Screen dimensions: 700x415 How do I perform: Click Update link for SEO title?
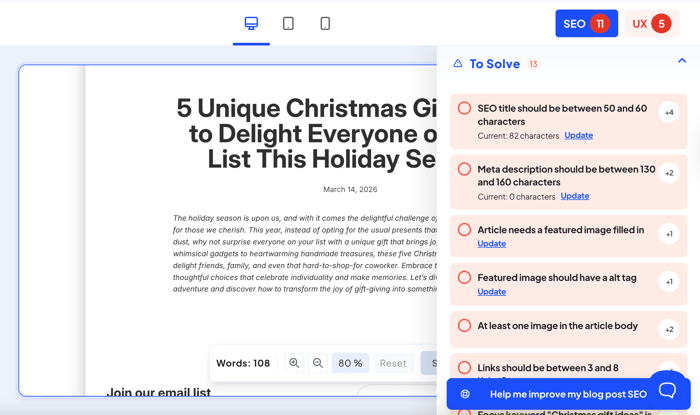tap(579, 135)
